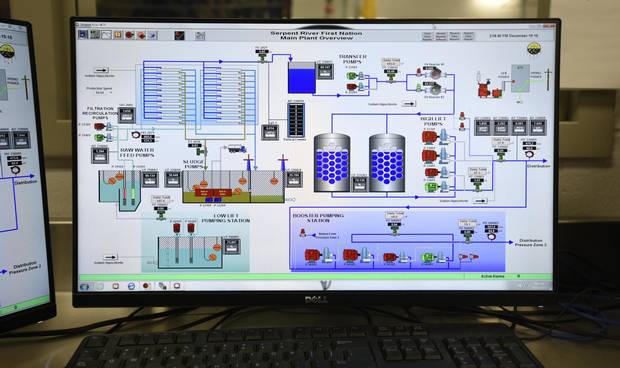Click the 'RAW WATER FEED PUMPS' label

(137, 153)
